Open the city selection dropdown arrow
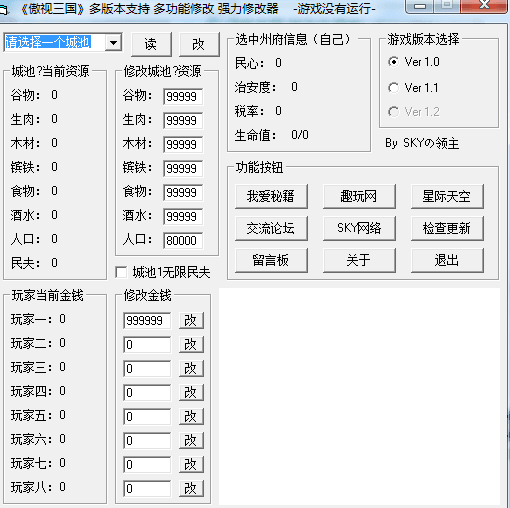The height and width of the screenshot is (508, 510). coord(113,43)
